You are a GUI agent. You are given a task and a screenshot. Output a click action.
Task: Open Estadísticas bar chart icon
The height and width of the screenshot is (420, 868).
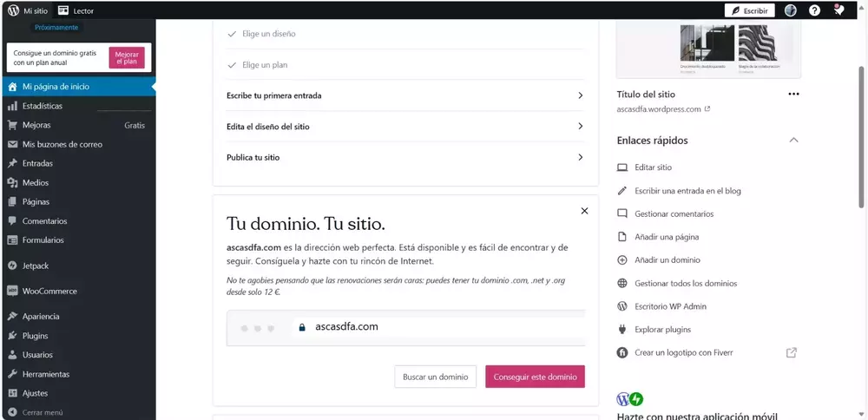pyautogui.click(x=12, y=106)
